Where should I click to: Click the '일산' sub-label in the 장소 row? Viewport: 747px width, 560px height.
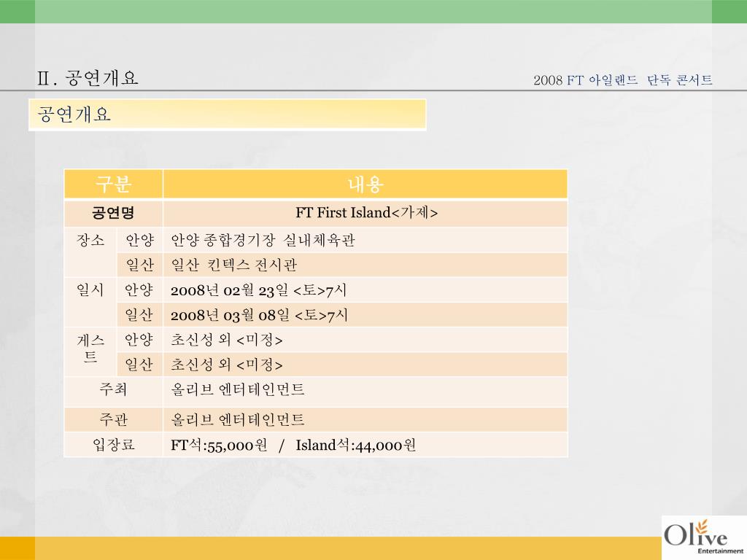pyautogui.click(x=139, y=265)
